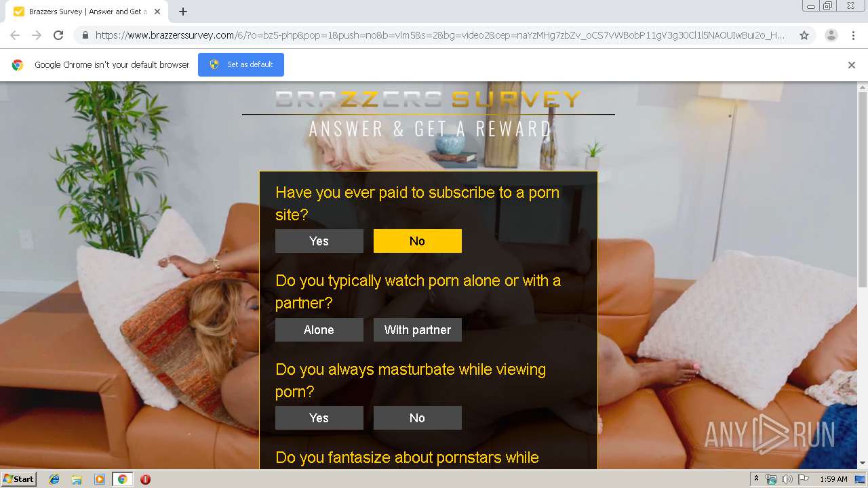
Task: Open the Action Center flag icon
Action: 804,479
